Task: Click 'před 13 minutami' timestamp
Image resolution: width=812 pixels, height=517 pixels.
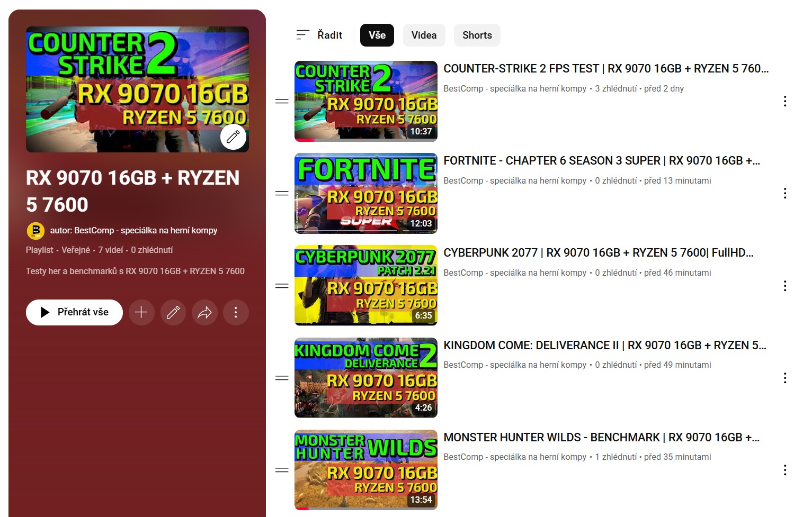Action: point(677,180)
